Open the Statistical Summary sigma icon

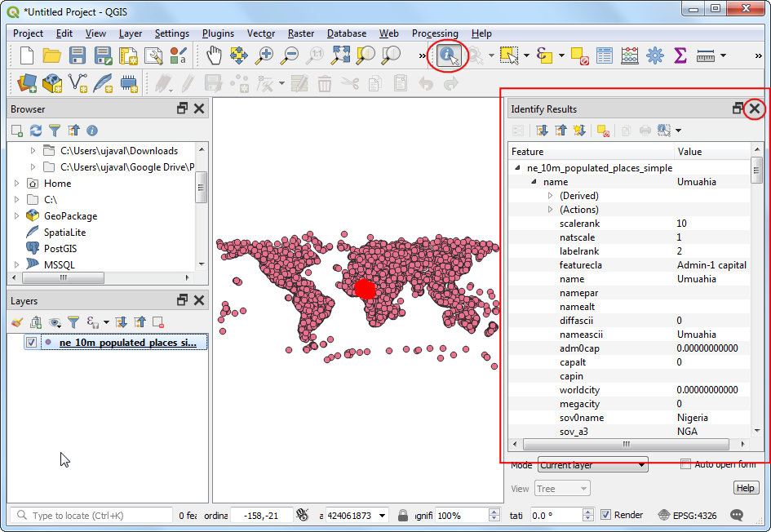680,55
